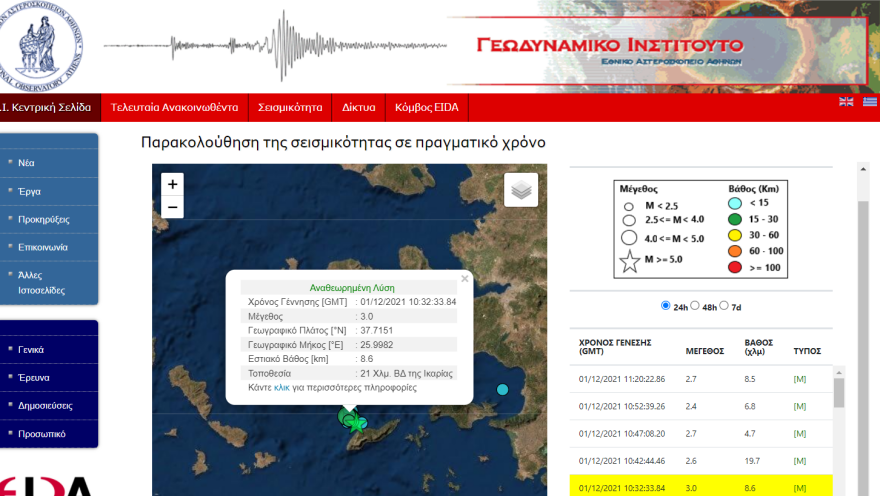Open the Έρευνα sidebar link

coord(34,378)
